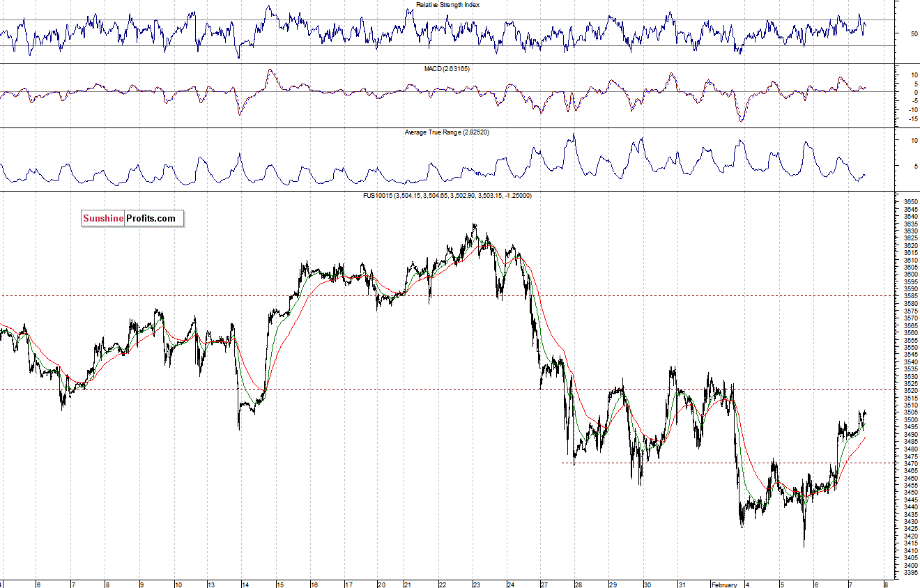Click date axis label 23

pyautogui.click(x=477, y=585)
